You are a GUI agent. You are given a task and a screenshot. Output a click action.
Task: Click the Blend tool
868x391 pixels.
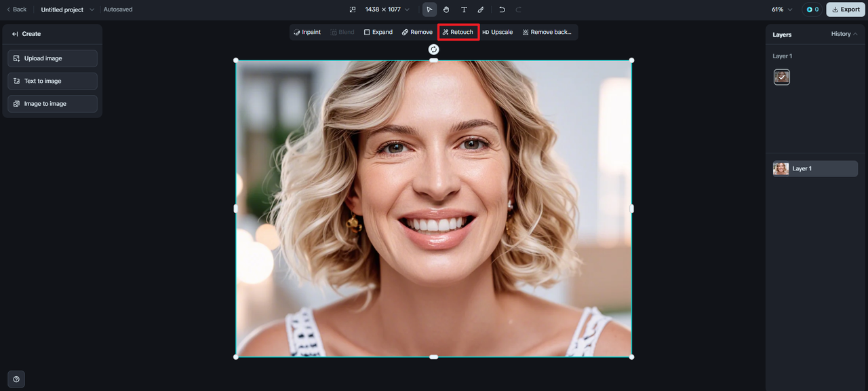coord(342,32)
